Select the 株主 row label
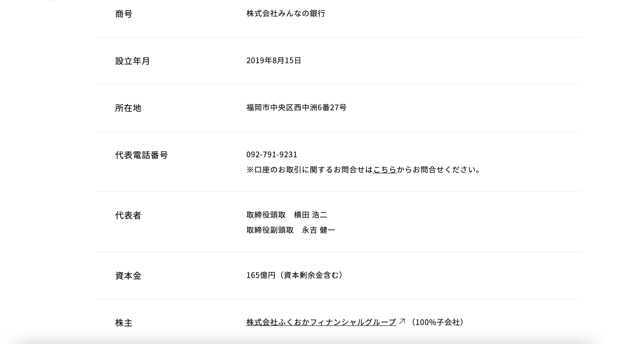The height and width of the screenshot is (344, 644). pos(123,323)
